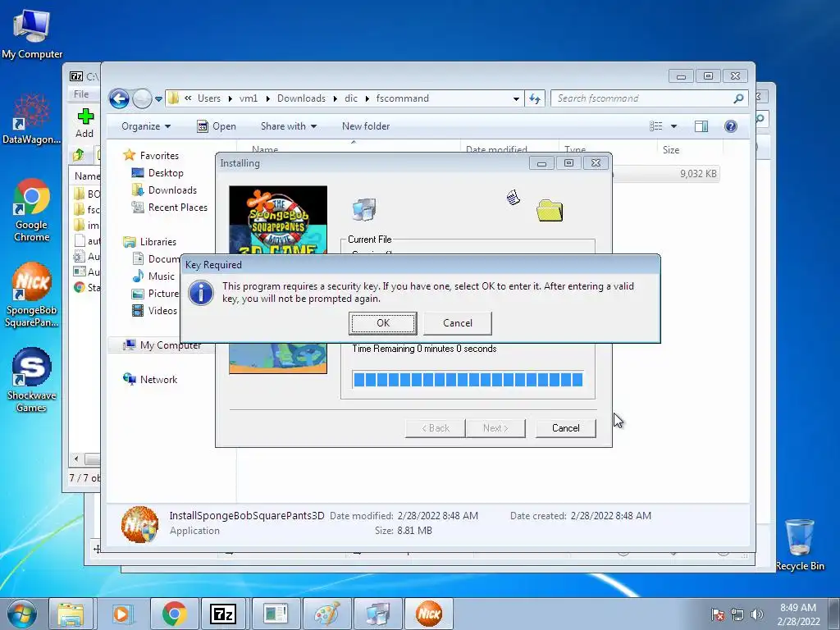Open the Organize menu
The image size is (840, 630).
[x=146, y=126]
